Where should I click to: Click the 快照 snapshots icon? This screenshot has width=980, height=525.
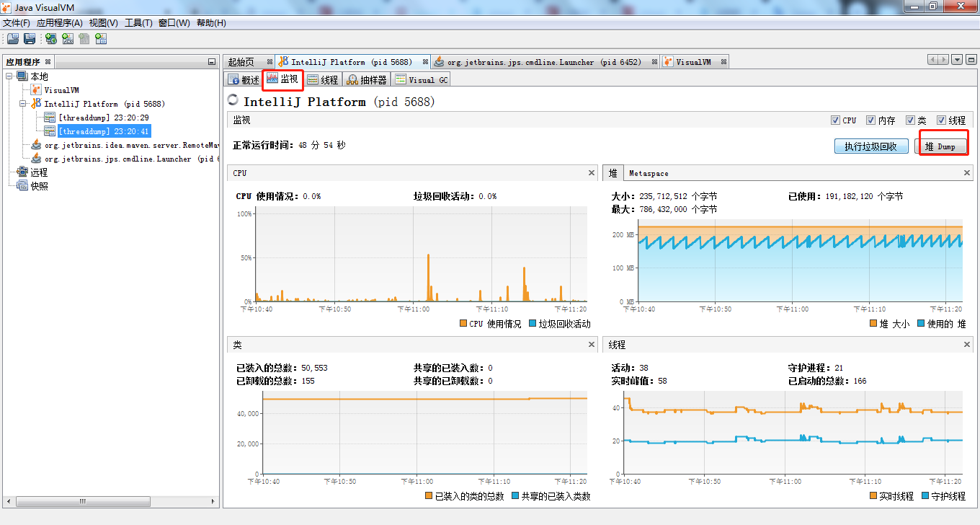[x=22, y=186]
